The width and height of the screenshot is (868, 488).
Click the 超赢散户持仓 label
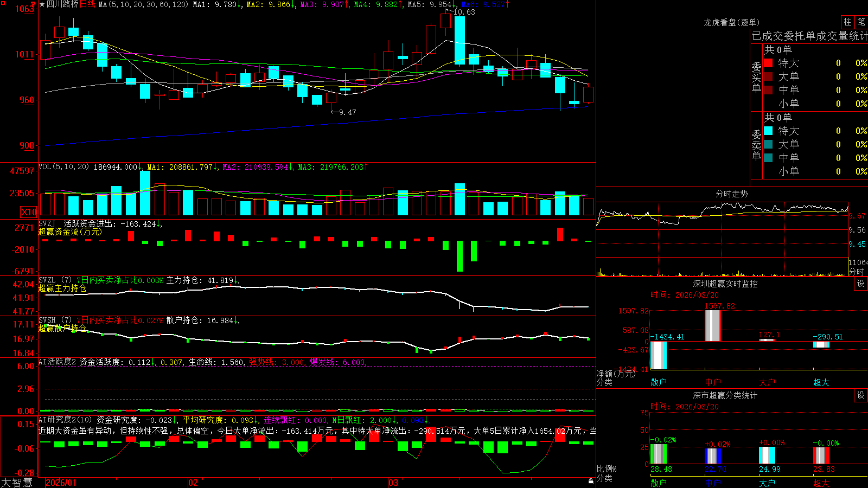click(62, 328)
